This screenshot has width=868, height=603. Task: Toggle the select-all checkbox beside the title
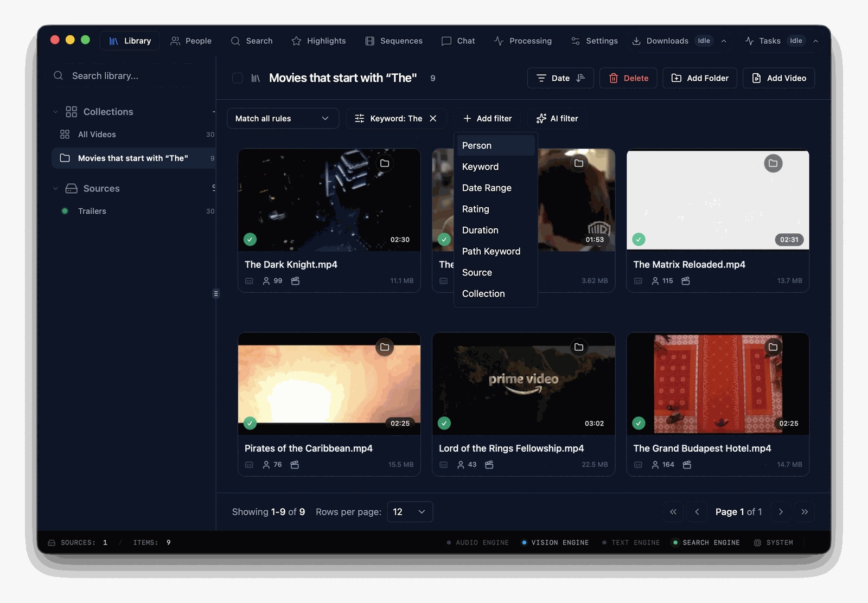point(238,78)
